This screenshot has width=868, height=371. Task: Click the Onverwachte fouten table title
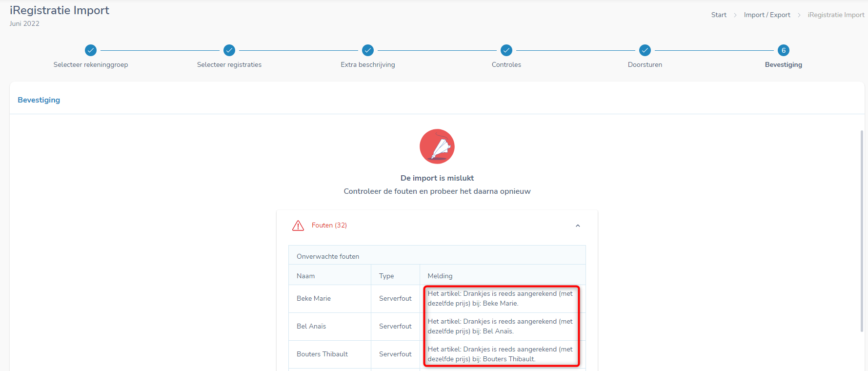click(328, 256)
